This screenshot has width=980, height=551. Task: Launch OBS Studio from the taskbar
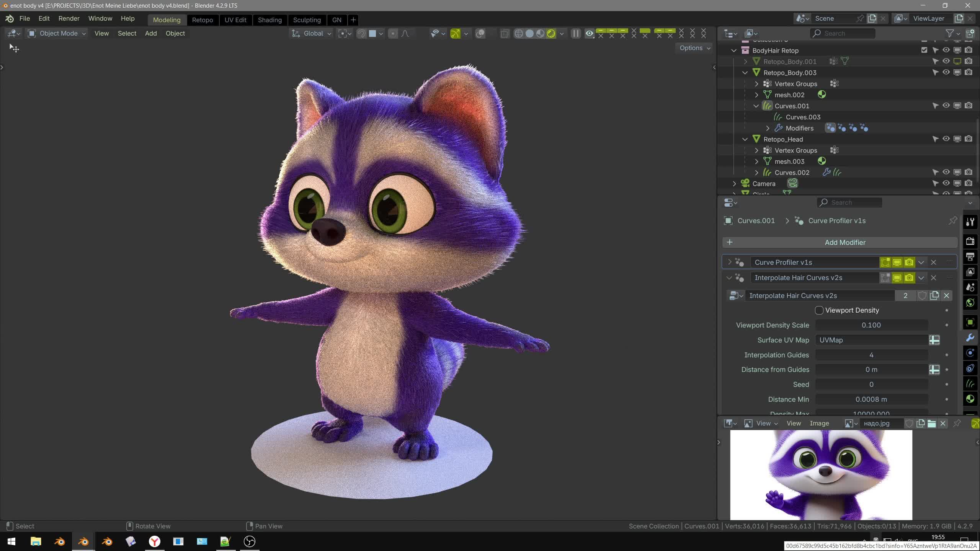(249, 541)
